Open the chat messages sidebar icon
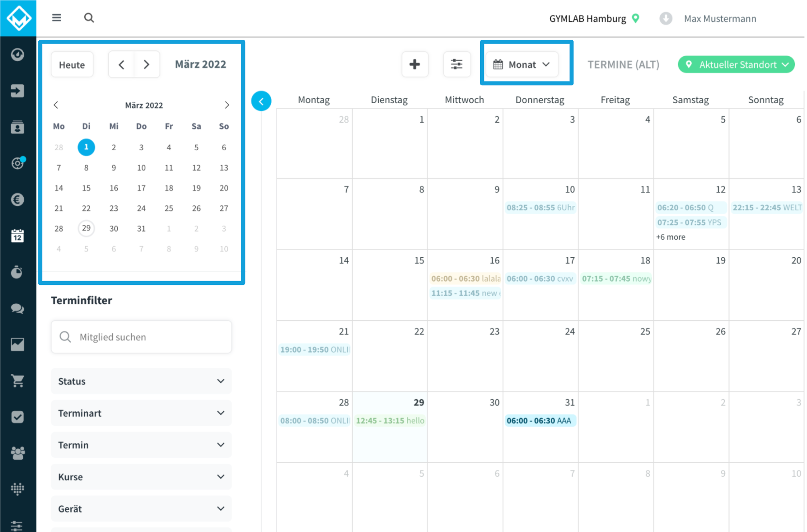807x532 pixels. point(17,308)
